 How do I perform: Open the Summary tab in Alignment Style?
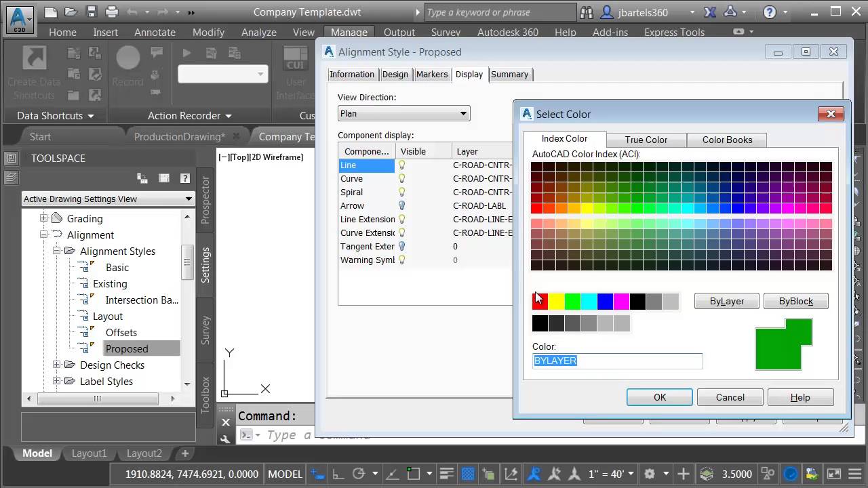509,75
